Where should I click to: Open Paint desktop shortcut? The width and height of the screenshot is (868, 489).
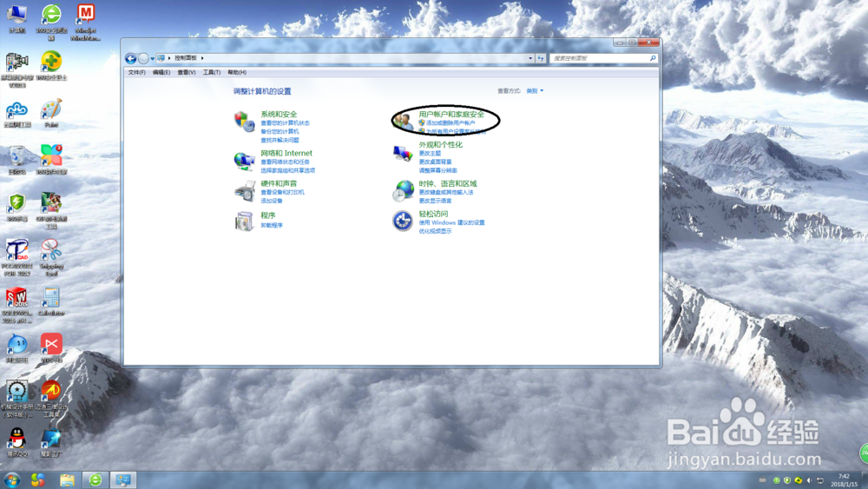point(51,113)
